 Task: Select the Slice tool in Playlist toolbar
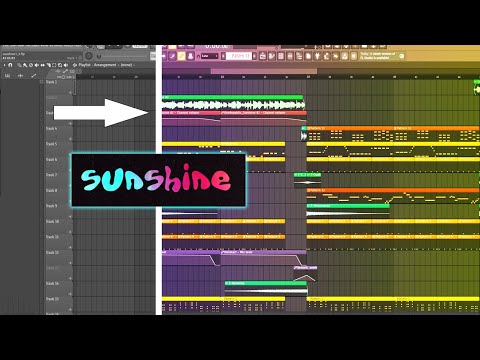click(48, 65)
